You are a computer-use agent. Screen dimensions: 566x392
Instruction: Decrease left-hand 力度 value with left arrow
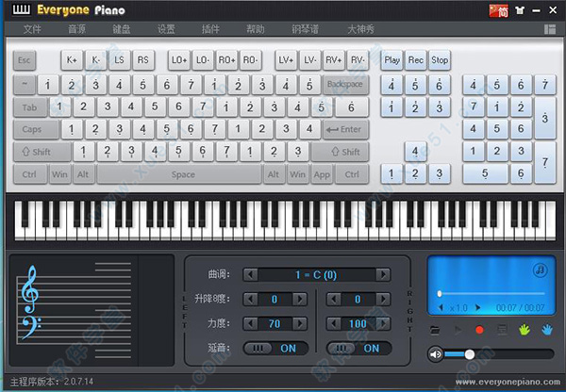click(x=249, y=323)
